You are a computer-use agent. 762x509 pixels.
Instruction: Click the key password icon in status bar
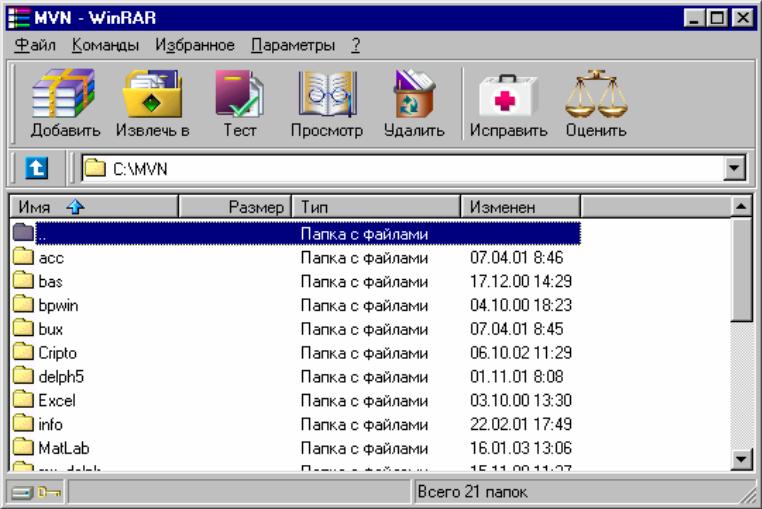pos(50,492)
